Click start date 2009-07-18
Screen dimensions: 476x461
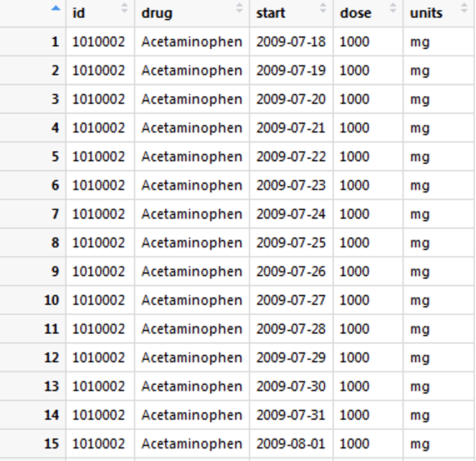coord(291,42)
